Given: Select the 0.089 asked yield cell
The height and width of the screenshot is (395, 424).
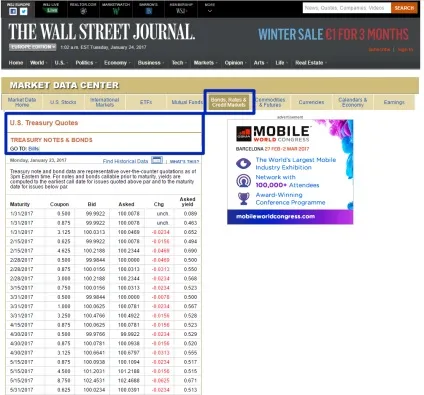Looking at the screenshot, I should coord(190,213).
